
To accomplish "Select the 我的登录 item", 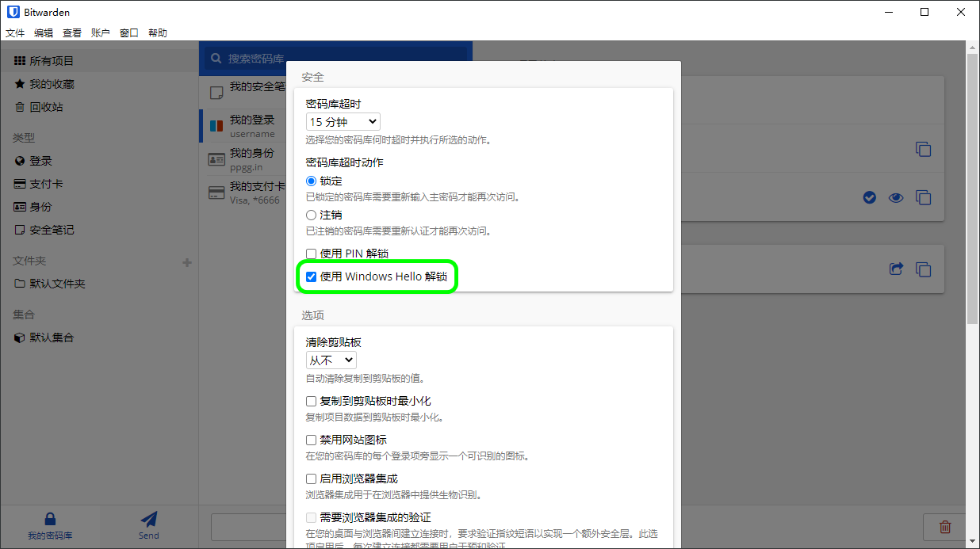I will (x=243, y=126).
